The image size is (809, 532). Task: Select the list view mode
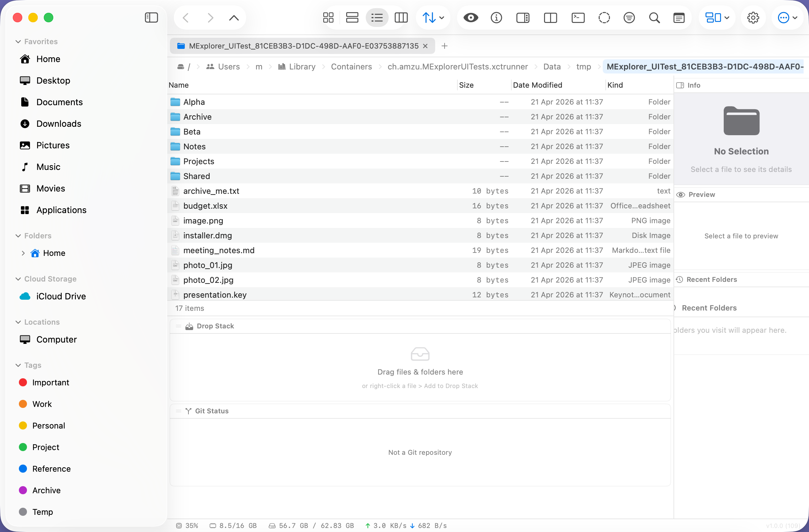coord(377,17)
